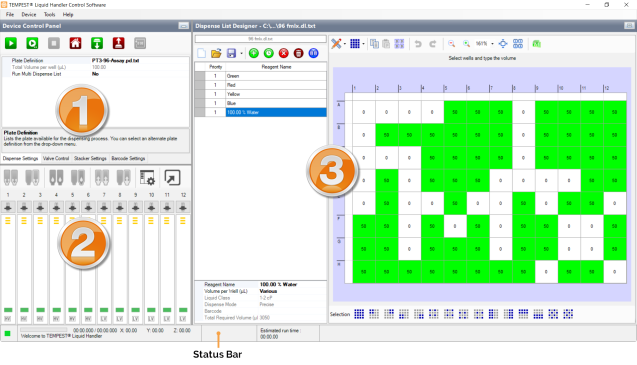Image resolution: width=637 pixels, height=365 pixels.
Task: Remove reagent with red X circle icon
Action: (x=284, y=53)
